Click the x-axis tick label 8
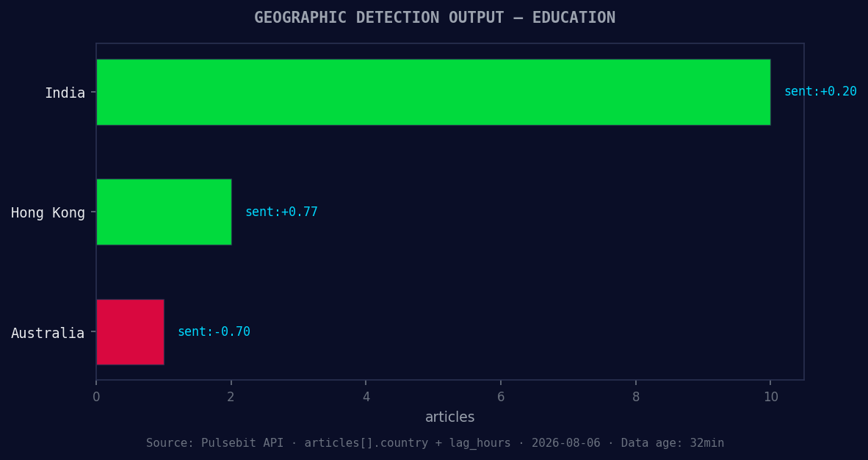This screenshot has width=868, height=460. tap(635, 397)
